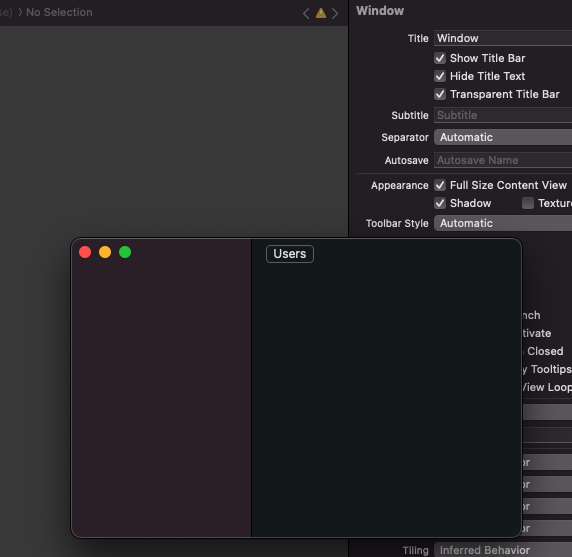Go to previous issue with left chevron
572x557 pixels.
click(306, 13)
